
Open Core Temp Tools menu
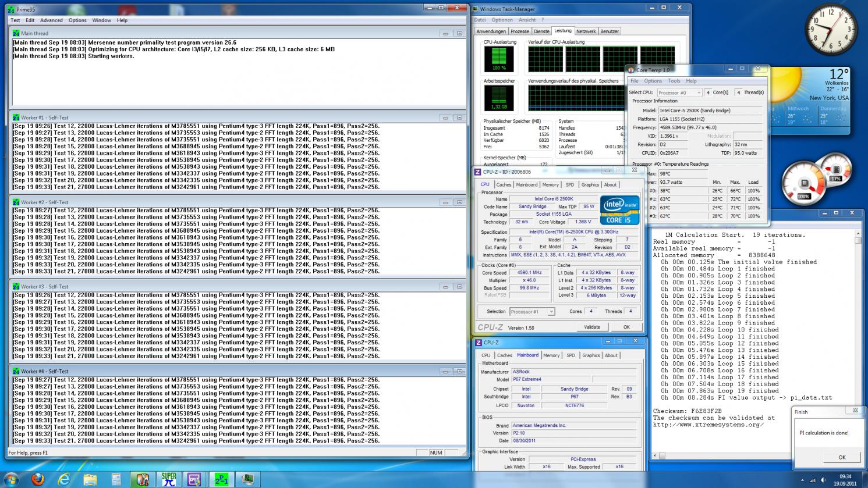point(674,81)
